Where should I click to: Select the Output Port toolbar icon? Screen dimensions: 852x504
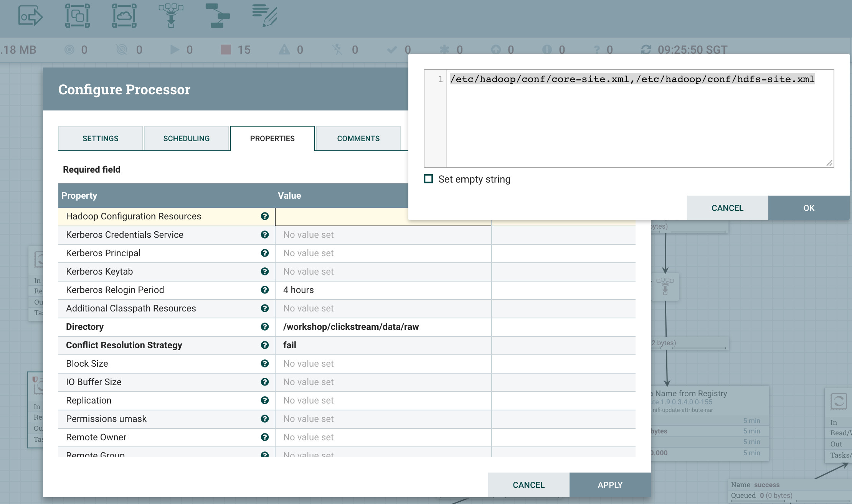30,16
